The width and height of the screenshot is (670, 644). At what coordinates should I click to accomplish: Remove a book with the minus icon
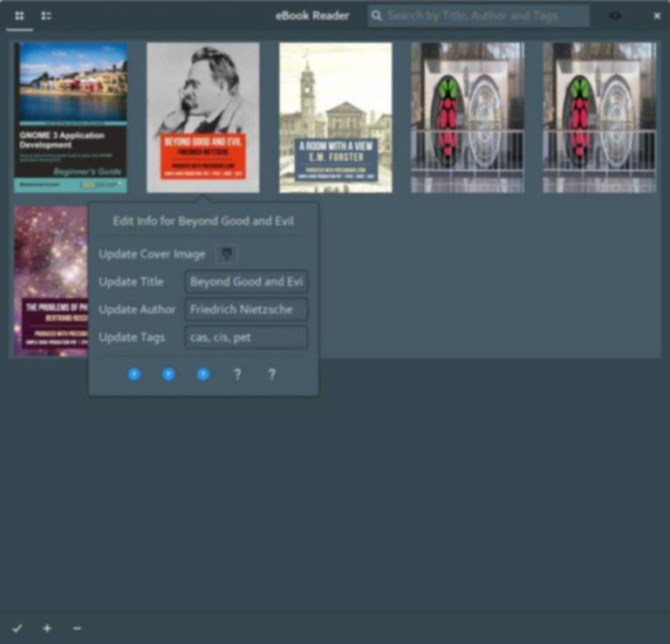point(77,628)
